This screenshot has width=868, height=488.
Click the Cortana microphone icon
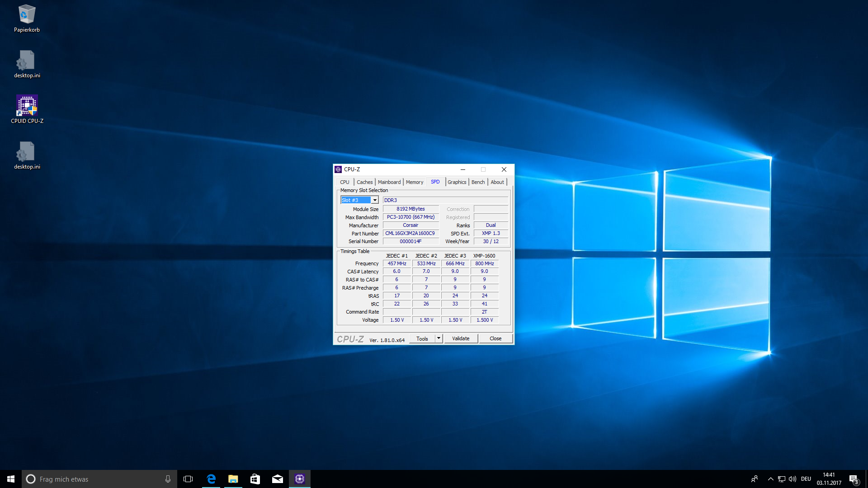click(168, 479)
